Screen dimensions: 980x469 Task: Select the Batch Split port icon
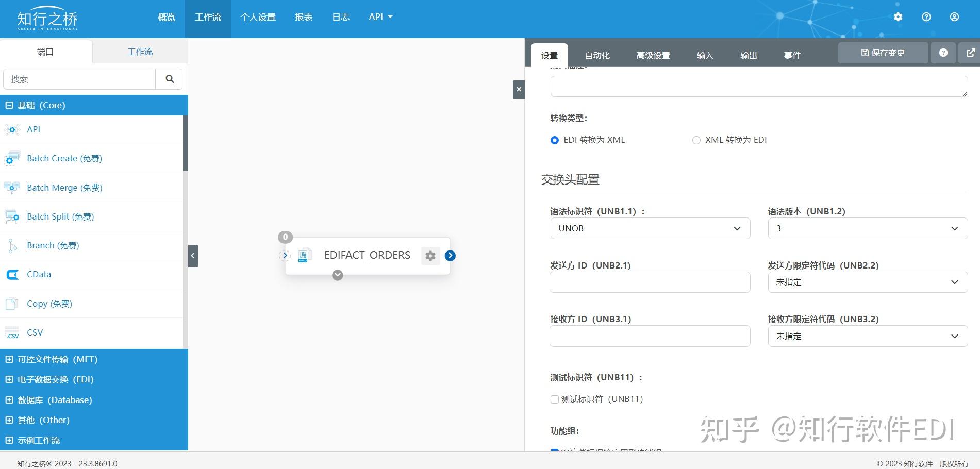(11, 216)
